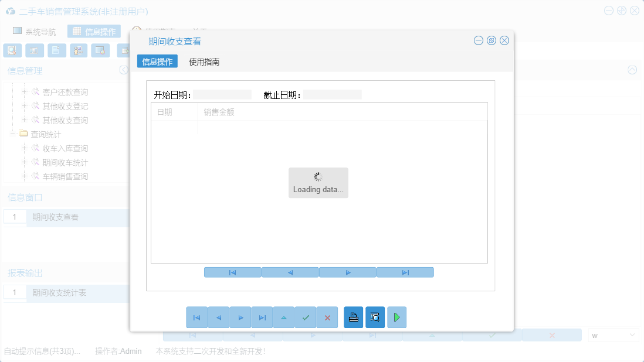Cancel editing with the red X icon

click(327, 317)
